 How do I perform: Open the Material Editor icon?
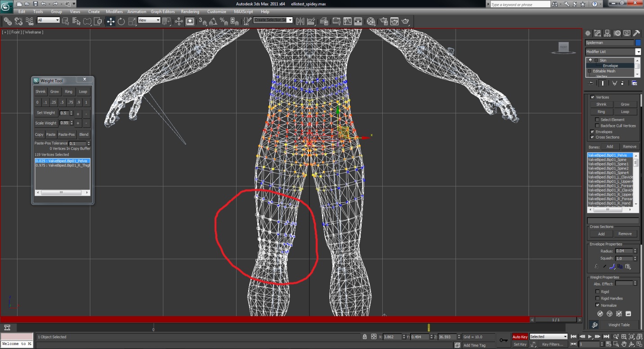tap(371, 21)
